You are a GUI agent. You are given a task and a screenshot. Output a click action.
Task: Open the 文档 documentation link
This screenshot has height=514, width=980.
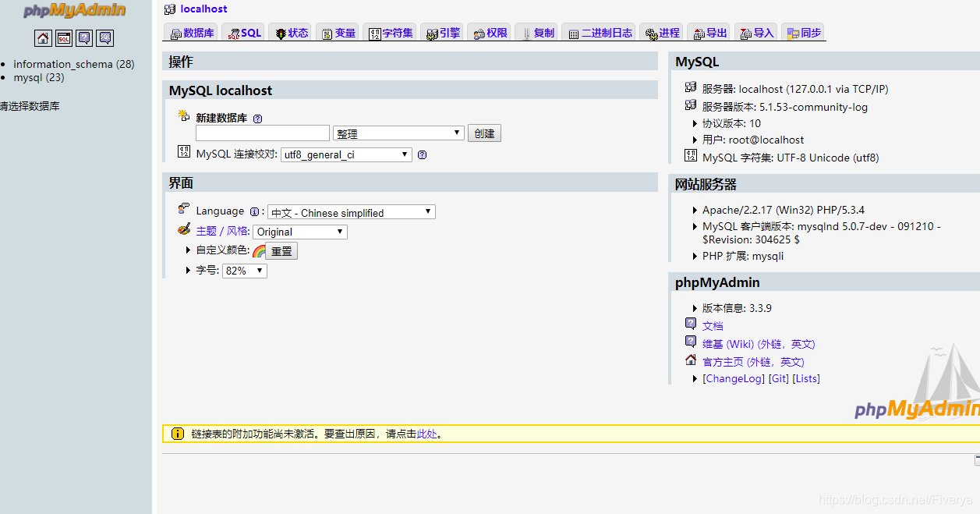click(x=713, y=326)
